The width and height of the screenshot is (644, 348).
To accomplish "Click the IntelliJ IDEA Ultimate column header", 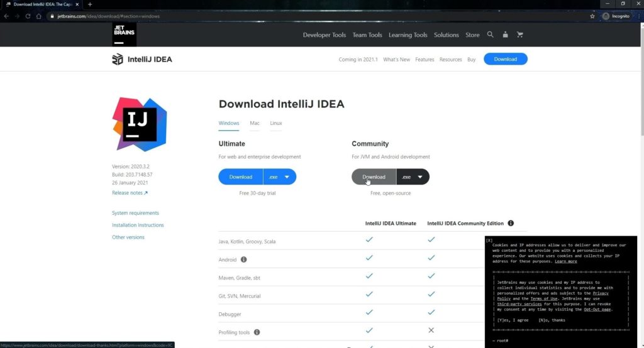I will point(391,223).
